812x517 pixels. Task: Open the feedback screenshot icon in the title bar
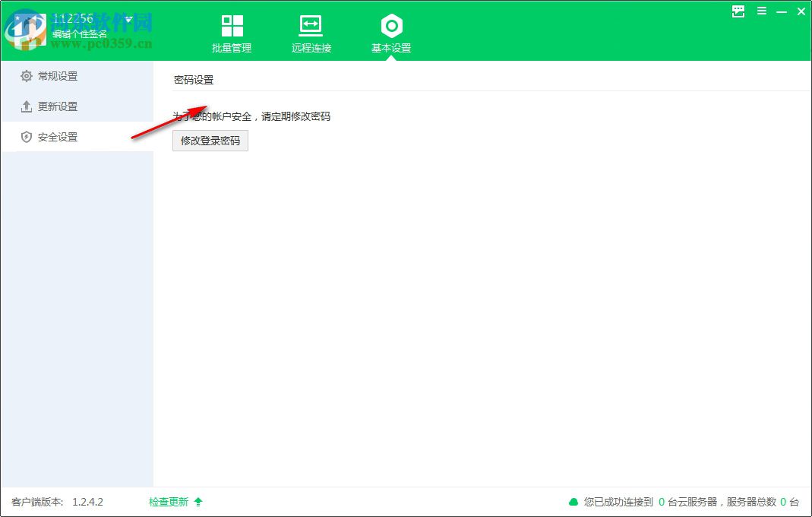(737, 11)
